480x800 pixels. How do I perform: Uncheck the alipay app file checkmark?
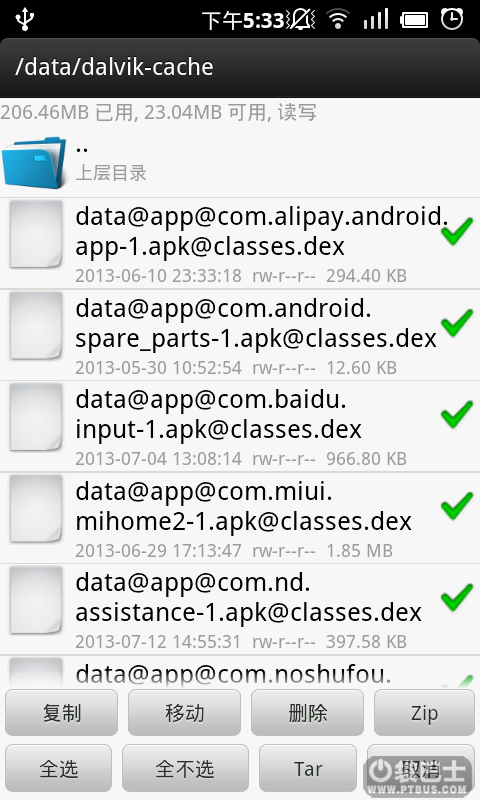[x=457, y=231]
